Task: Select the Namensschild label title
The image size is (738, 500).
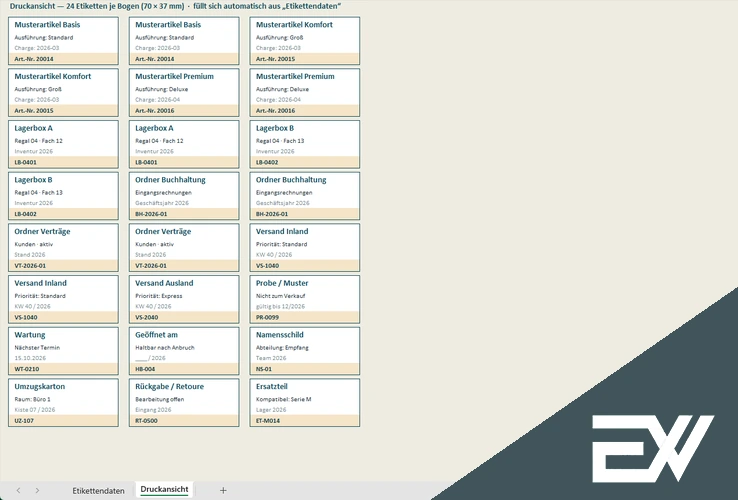Action: tap(280, 335)
